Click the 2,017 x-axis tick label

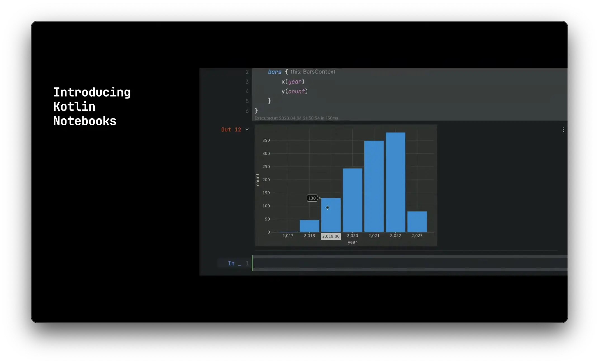tap(288, 236)
